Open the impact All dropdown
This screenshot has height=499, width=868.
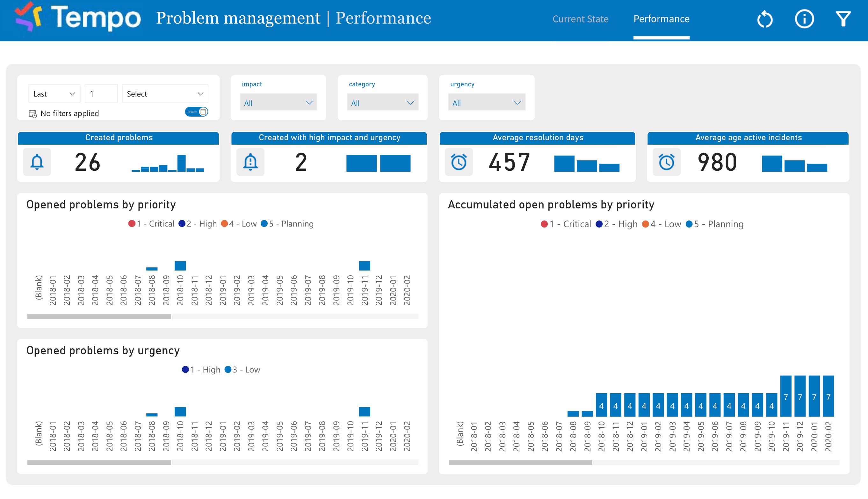tap(278, 102)
